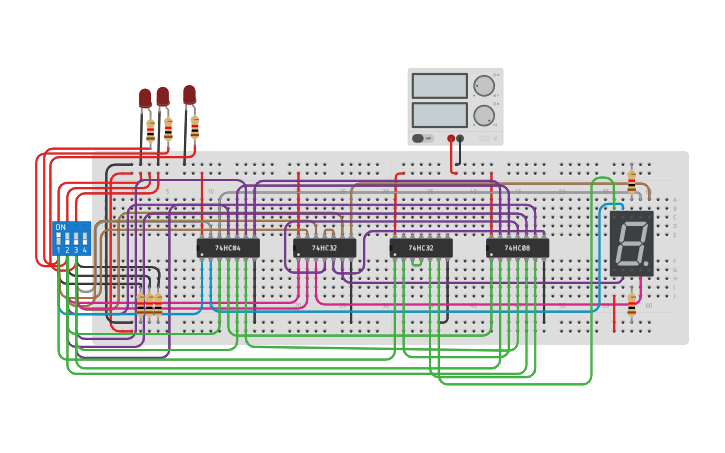Click the power supply's upper readout display

[439, 86]
